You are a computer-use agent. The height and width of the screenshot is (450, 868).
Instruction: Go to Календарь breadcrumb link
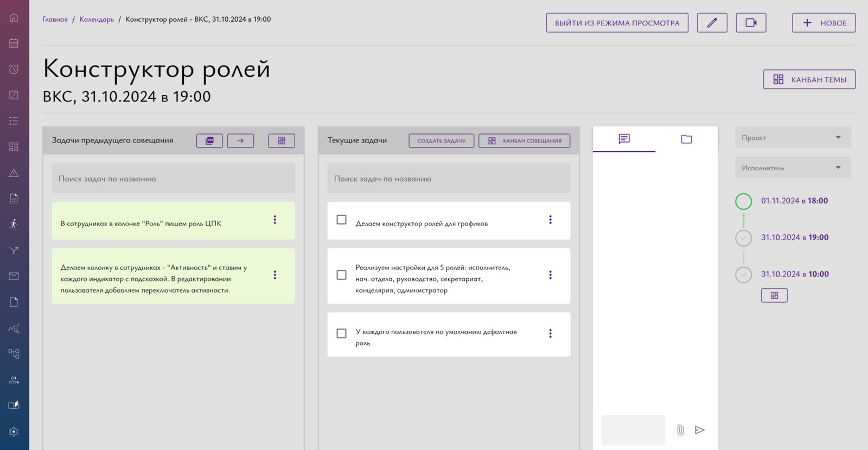97,19
